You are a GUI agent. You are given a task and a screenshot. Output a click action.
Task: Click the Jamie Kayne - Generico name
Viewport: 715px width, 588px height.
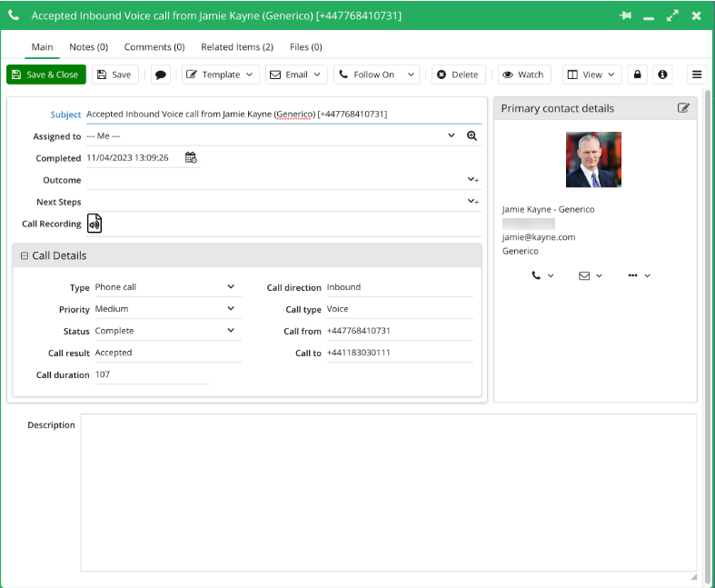point(548,209)
